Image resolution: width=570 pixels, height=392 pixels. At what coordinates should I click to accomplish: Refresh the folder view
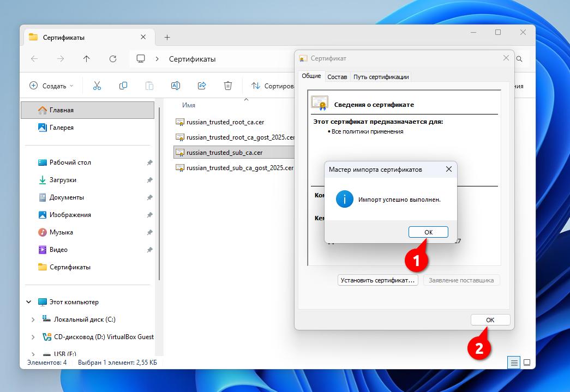point(113,59)
